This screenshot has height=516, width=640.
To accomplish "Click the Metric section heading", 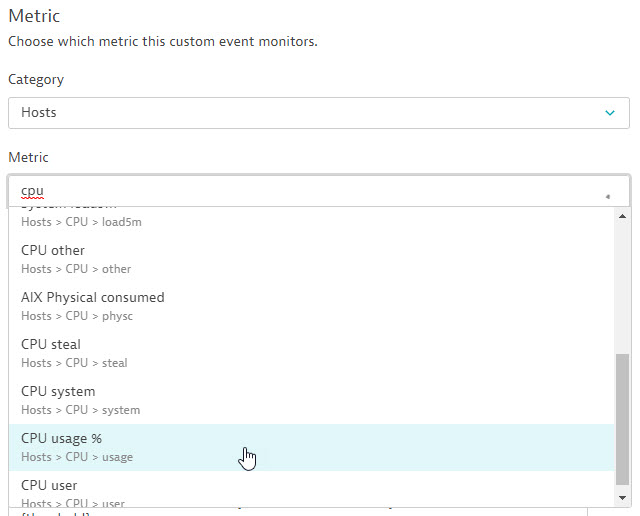I will (34, 16).
